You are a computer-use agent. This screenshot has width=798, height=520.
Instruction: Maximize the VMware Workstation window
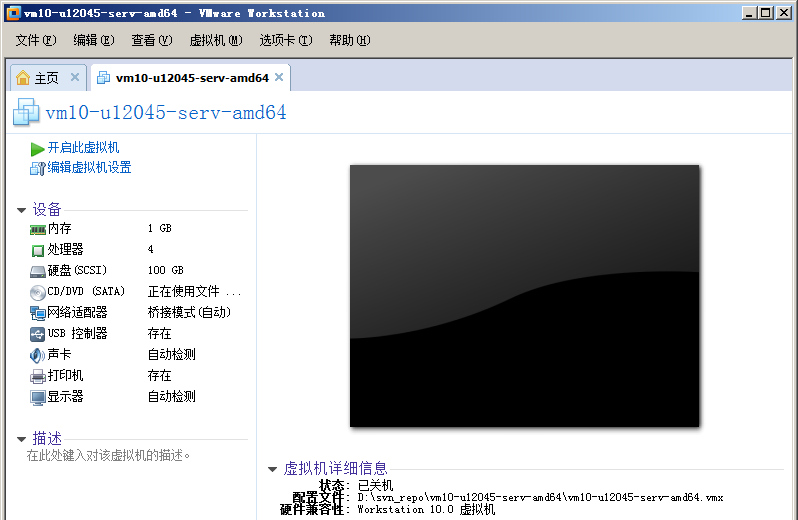coord(765,13)
